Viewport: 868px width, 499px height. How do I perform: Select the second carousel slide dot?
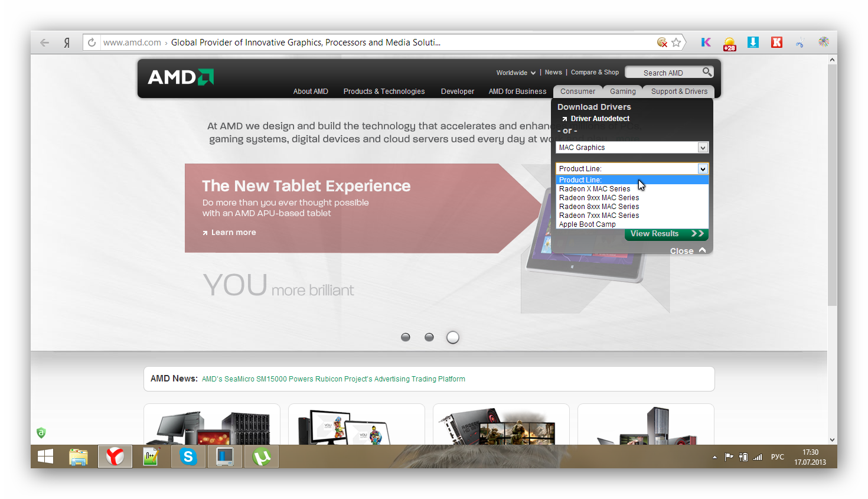click(429, 337)
